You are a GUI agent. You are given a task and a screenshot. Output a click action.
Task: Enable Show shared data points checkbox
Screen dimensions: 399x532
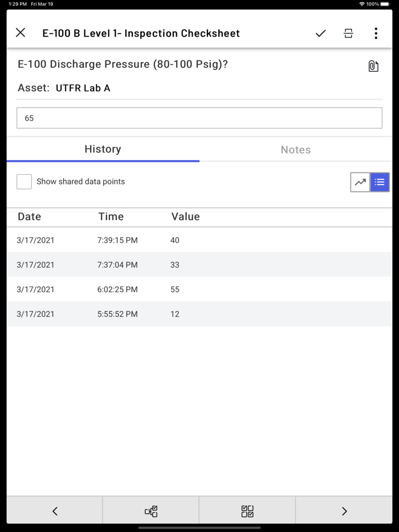pyautogui.click(x=24, y=182)
